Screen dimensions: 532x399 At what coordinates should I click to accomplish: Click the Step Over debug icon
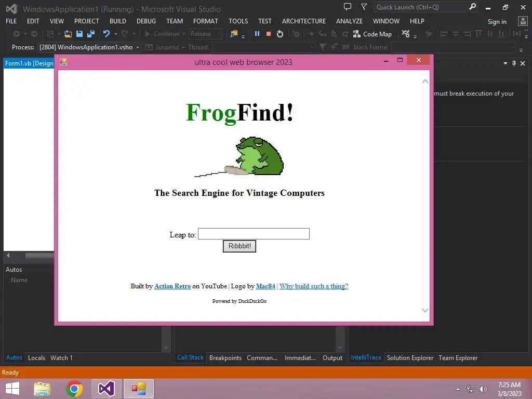point(334,34)
